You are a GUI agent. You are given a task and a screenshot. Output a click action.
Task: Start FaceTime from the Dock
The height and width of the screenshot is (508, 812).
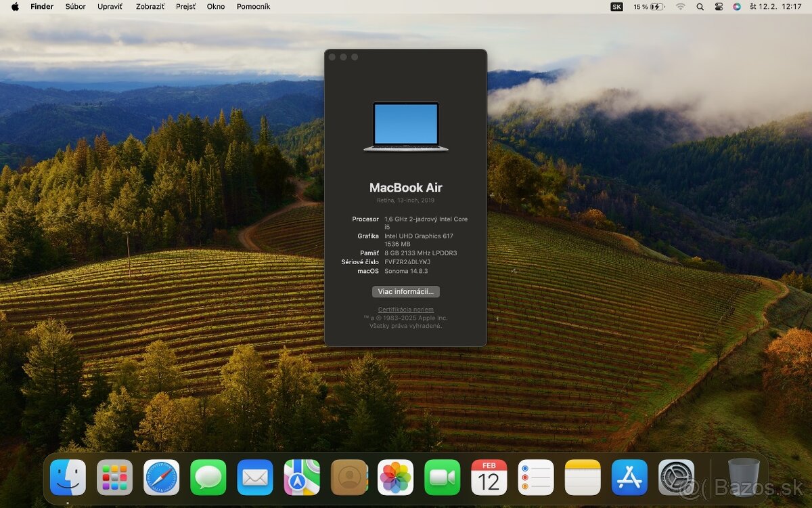point(443,478)
